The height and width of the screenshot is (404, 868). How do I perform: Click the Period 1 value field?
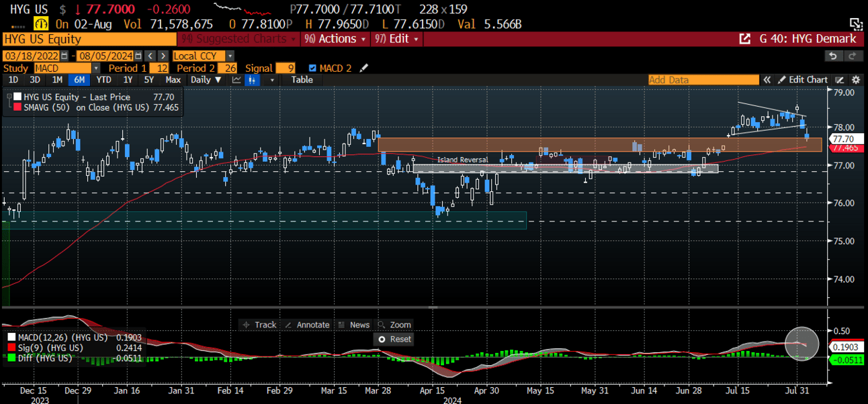[x=159, y=68]
